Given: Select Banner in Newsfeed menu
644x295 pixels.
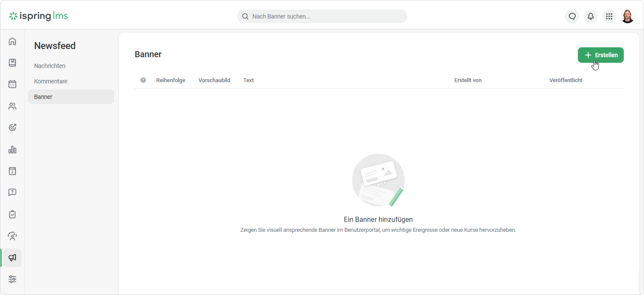Looking at the screenshot, I should click(71, 97).
